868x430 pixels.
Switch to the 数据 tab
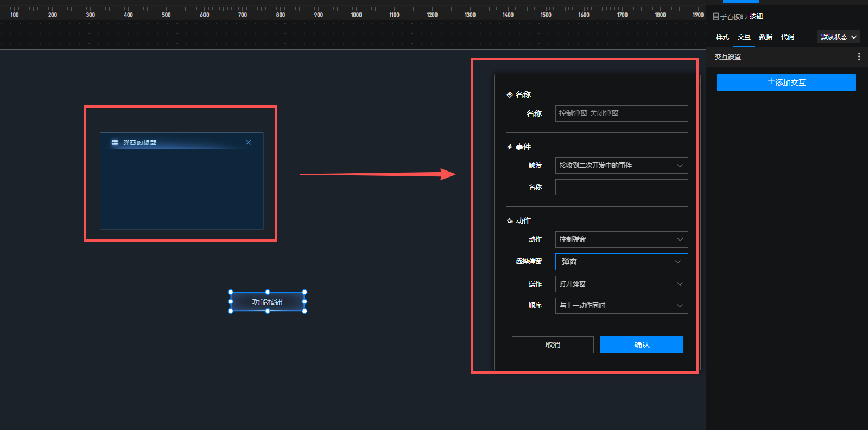point(765,37)
